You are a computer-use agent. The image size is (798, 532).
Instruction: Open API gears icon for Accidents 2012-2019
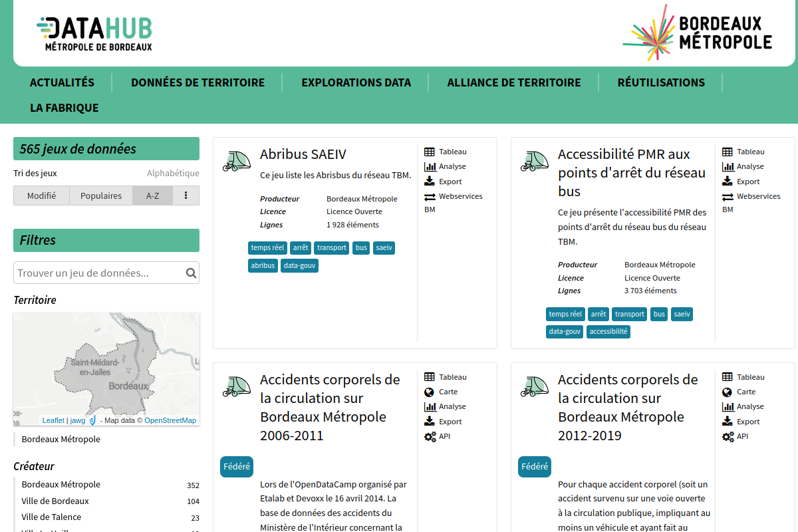(x=728, y=436)
